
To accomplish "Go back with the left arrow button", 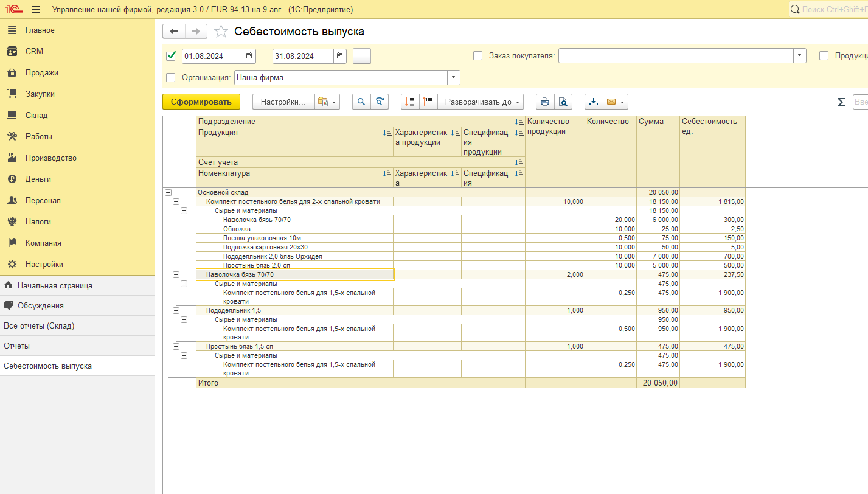I will [174, 32].
